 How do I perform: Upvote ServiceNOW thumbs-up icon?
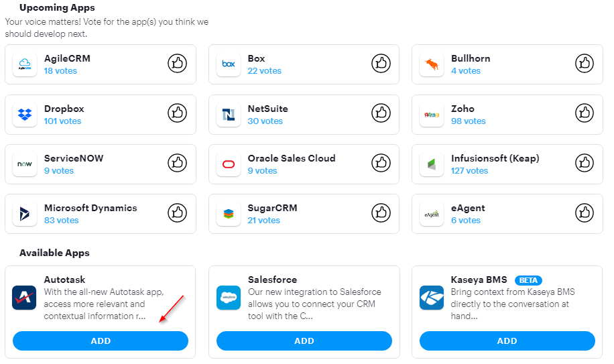pyautogui.click(x=178, y=163)
